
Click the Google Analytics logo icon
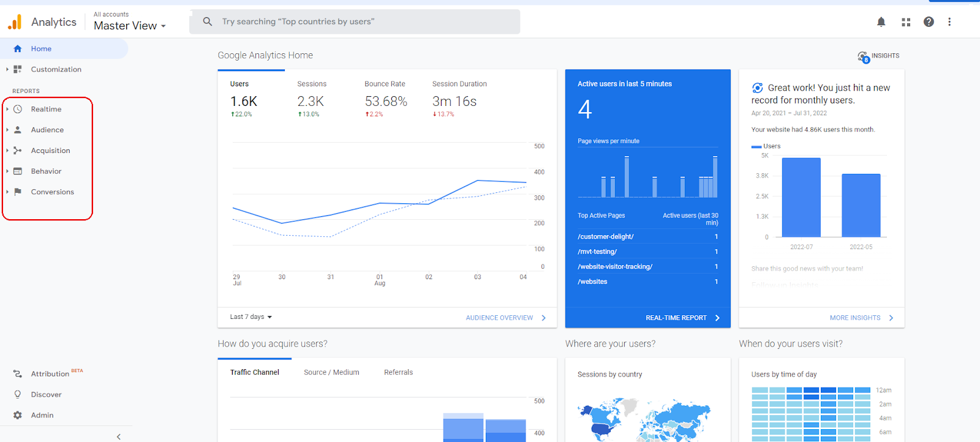[x=15, y=22]
